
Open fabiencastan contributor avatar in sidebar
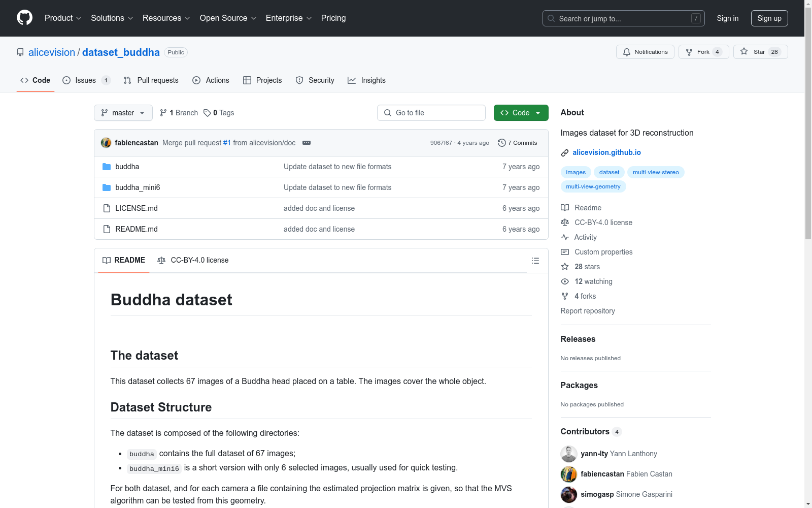[569, 474]
